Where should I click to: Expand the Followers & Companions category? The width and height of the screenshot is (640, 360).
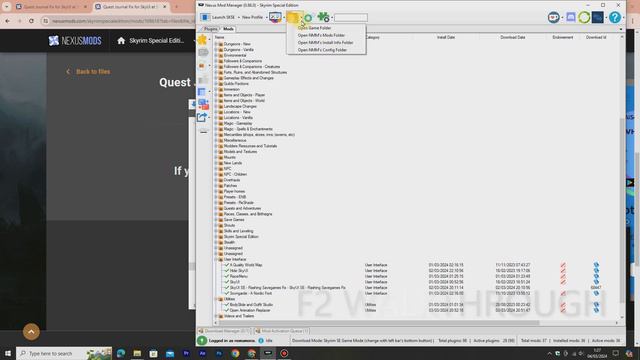tap(216, 61)
